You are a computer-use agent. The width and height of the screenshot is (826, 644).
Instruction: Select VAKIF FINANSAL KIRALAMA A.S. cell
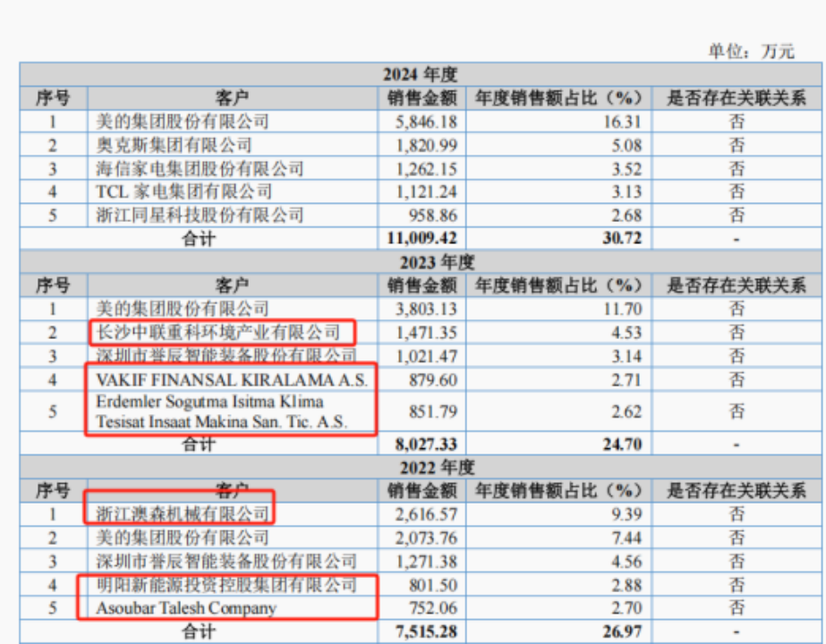(x=232, y=379)
